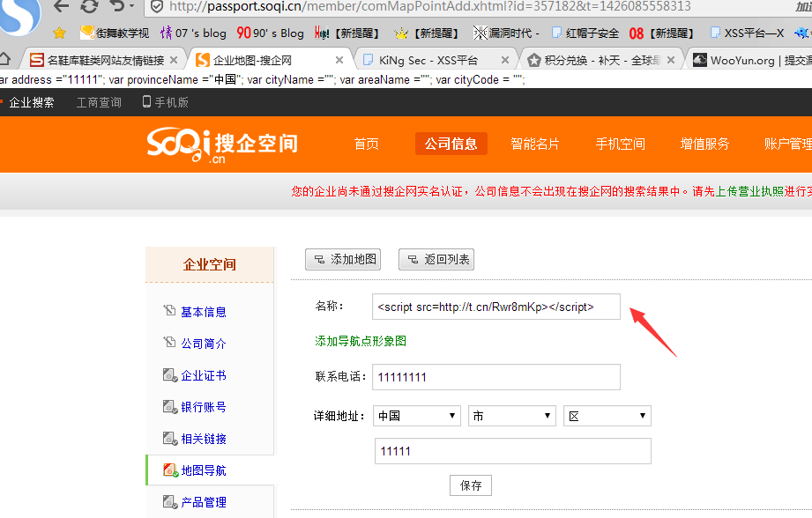
Task: Open the 区 district dropdown
Action: pyautogui.click(x=607, y=416)
